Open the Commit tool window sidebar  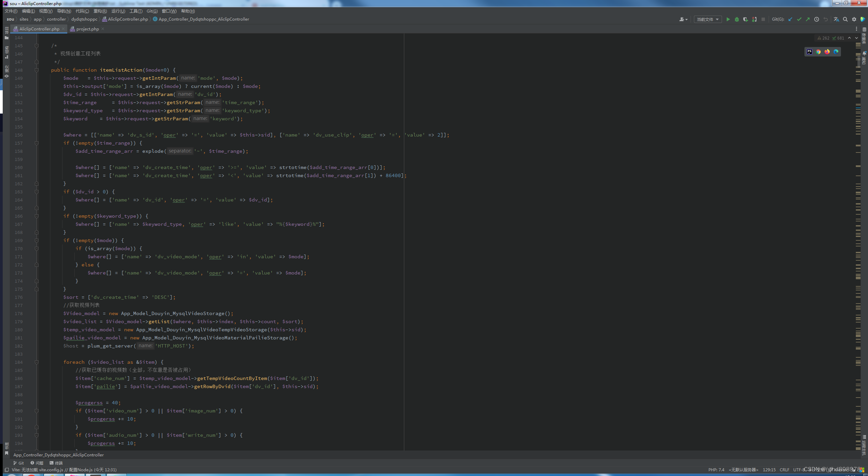click(x=6, y=72)
